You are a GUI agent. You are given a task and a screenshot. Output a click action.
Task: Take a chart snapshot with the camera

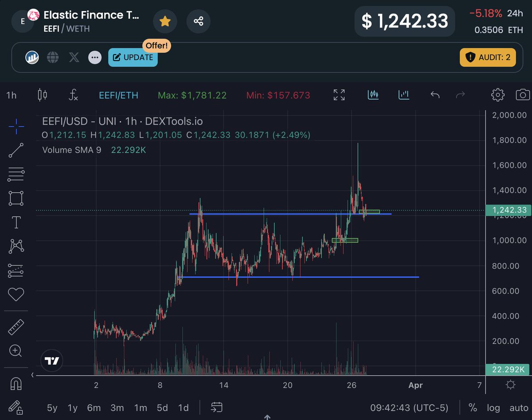click(x=523, y=95)
